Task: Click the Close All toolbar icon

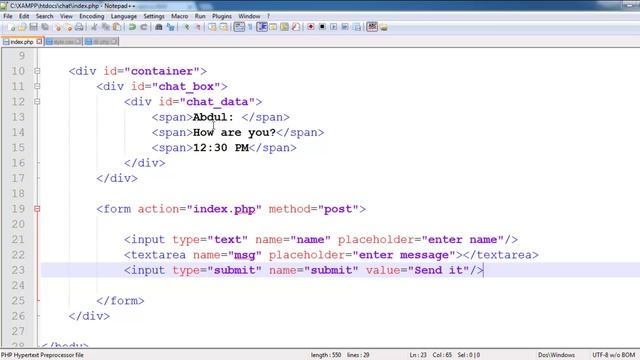Action: coord(69,27)
